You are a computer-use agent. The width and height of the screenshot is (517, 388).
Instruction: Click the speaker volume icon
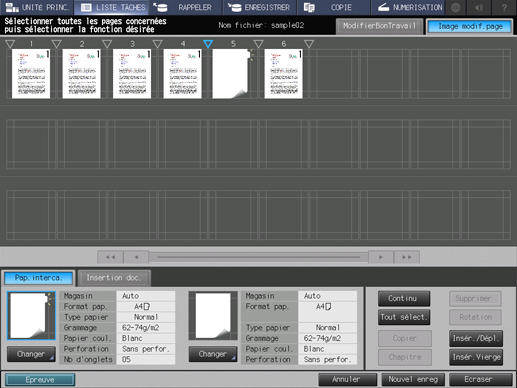[x=479, y=7]
